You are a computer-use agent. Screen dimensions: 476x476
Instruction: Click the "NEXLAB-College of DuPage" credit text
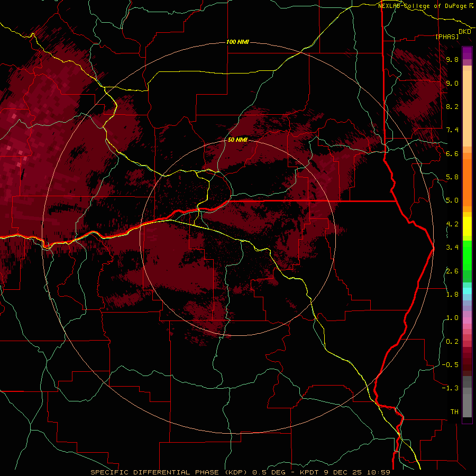(422, 6)
